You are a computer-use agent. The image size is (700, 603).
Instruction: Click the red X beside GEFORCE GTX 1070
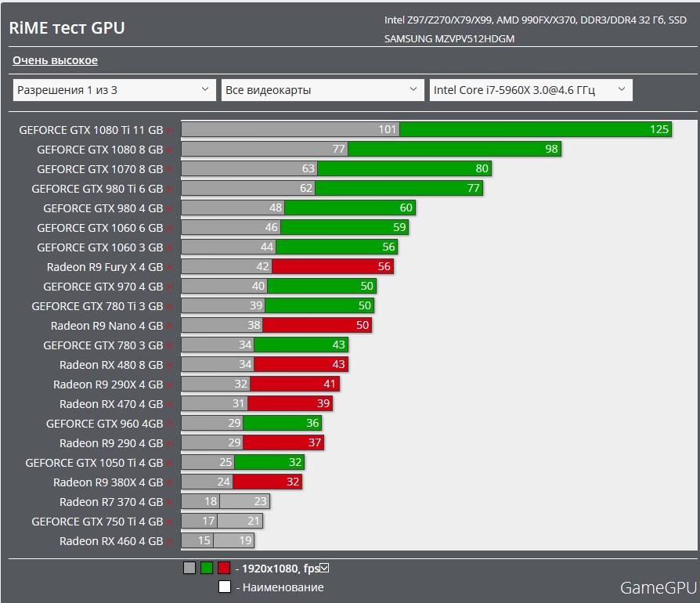[x=169, y=170]
